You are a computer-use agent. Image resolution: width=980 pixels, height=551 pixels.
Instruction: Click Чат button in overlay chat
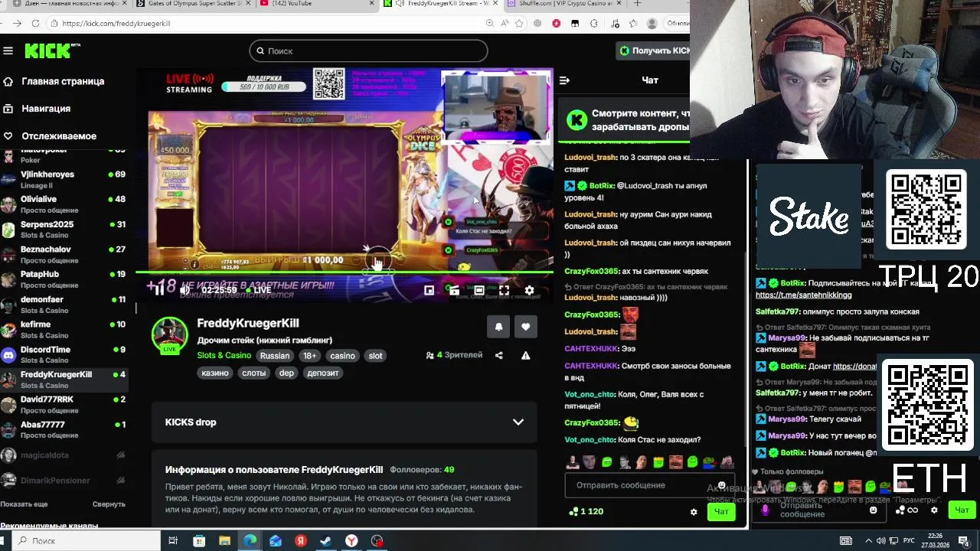coord(962,510)
